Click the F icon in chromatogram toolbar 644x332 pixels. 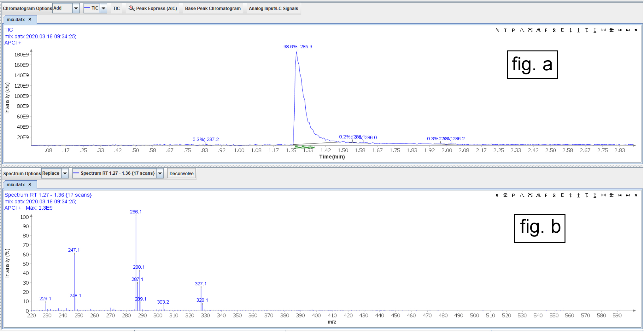coord(546,30)
